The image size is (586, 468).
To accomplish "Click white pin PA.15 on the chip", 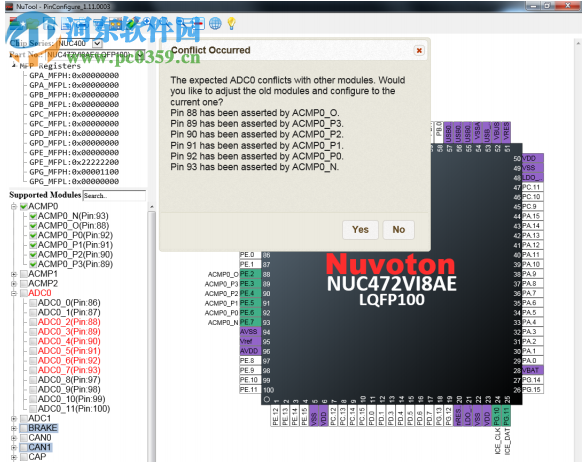I will [x=533, y=216].
